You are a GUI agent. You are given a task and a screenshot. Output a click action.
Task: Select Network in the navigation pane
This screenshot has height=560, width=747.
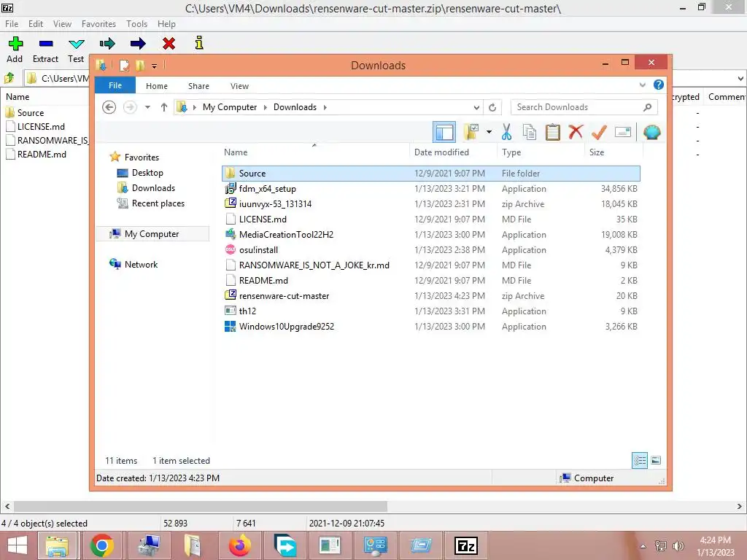pyautogui.click(x=141, y=264)
